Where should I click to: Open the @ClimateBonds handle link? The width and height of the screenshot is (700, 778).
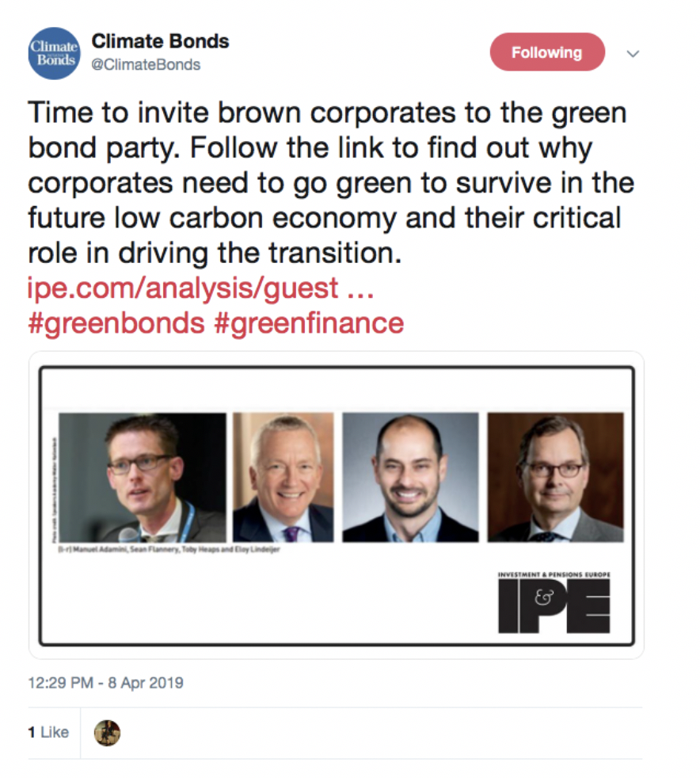coord(146,64)
